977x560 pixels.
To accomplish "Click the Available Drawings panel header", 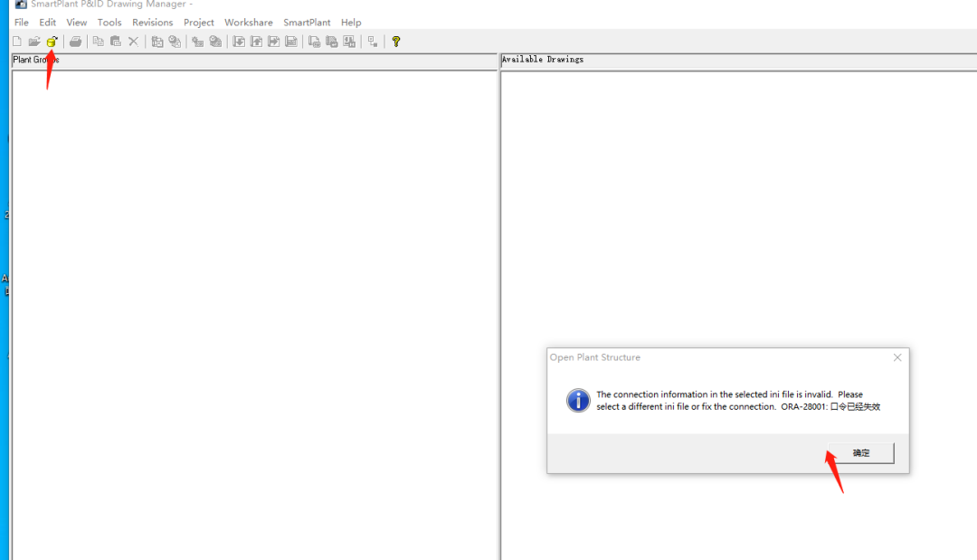I will [738, 60].
